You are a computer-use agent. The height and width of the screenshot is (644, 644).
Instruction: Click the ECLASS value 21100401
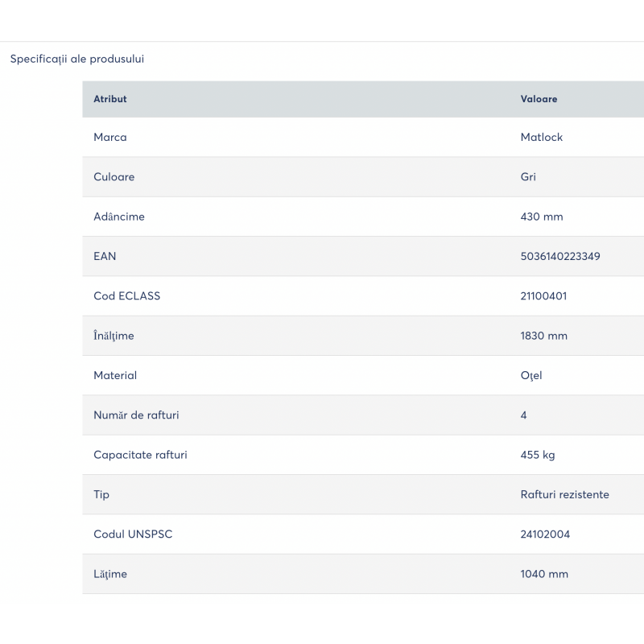coord(543,296)
